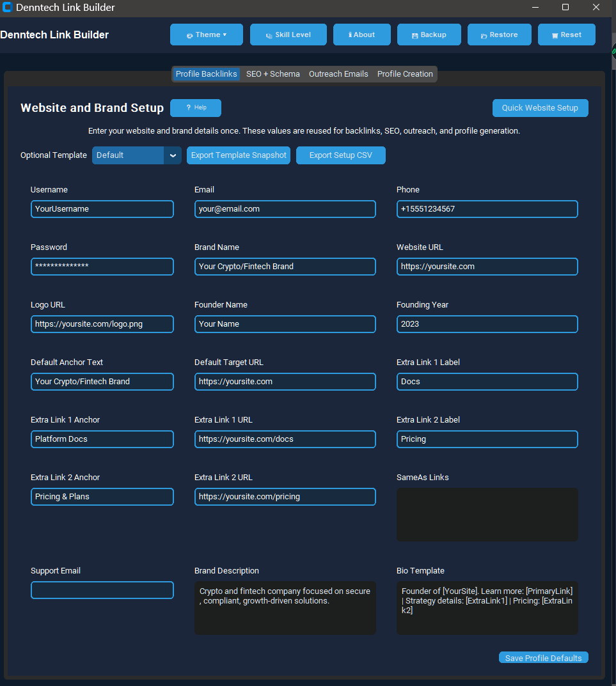The height and width of the screenshot is (686, 616).
Task: Click the Backup save icon
Action: [x=415, y=35]
